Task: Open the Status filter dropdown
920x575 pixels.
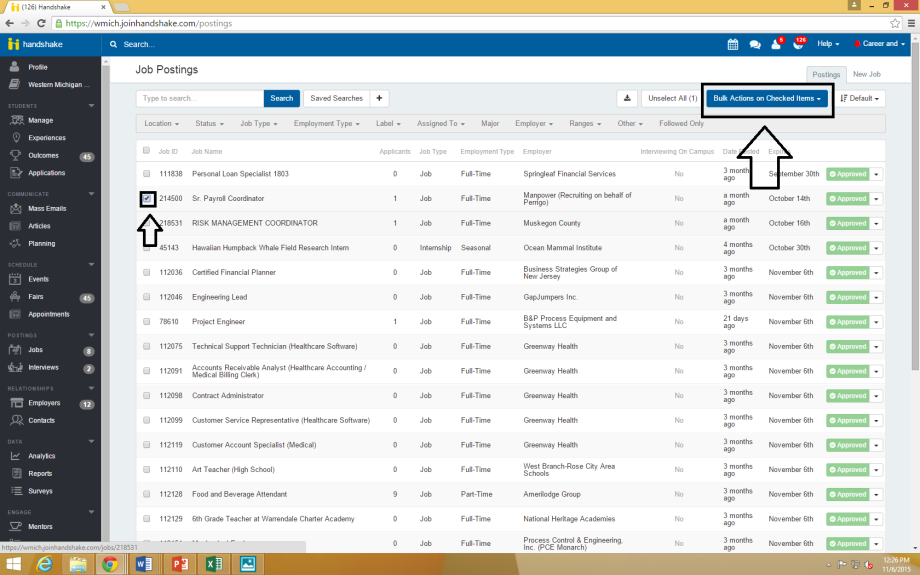Action: tap(209, 124)
